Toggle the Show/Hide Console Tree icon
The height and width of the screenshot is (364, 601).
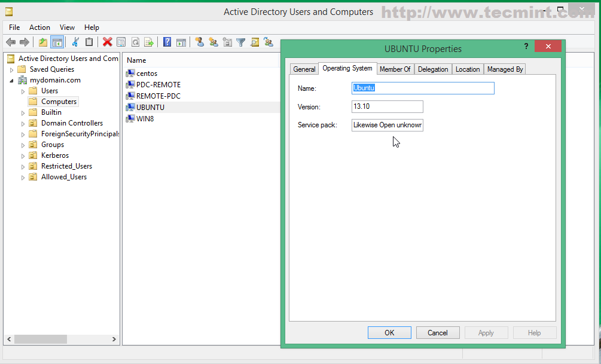pyautogui.click(x=57, y=42)
